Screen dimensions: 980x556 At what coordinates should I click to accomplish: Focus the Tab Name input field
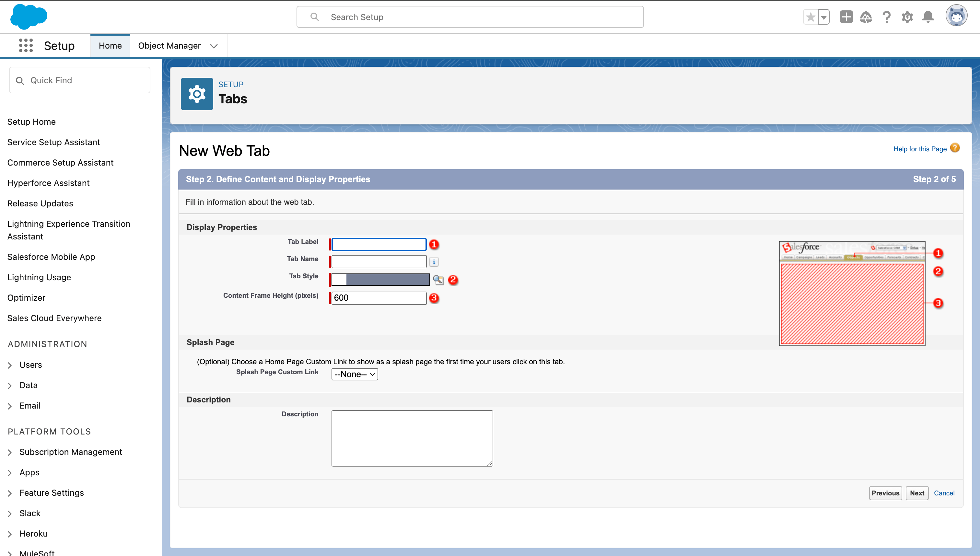point(379,261)
